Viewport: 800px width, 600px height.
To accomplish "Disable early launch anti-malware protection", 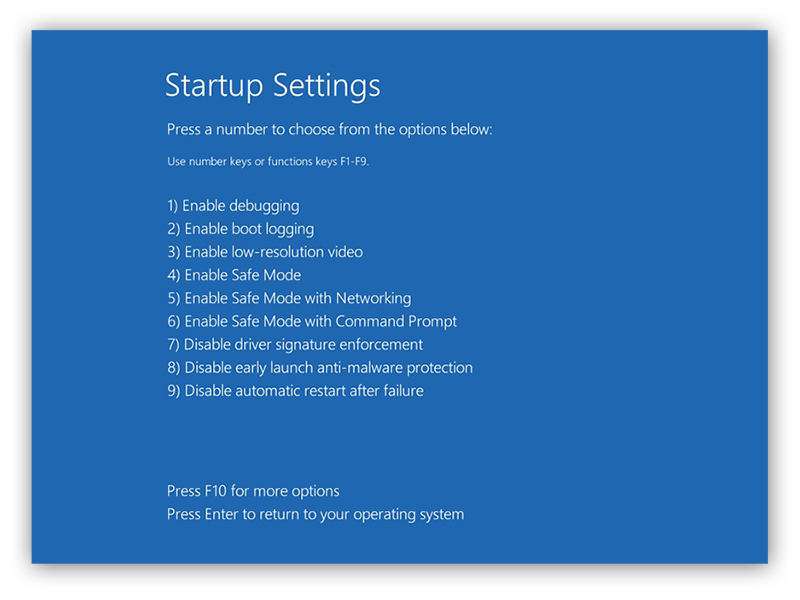I will pos(320,367).
